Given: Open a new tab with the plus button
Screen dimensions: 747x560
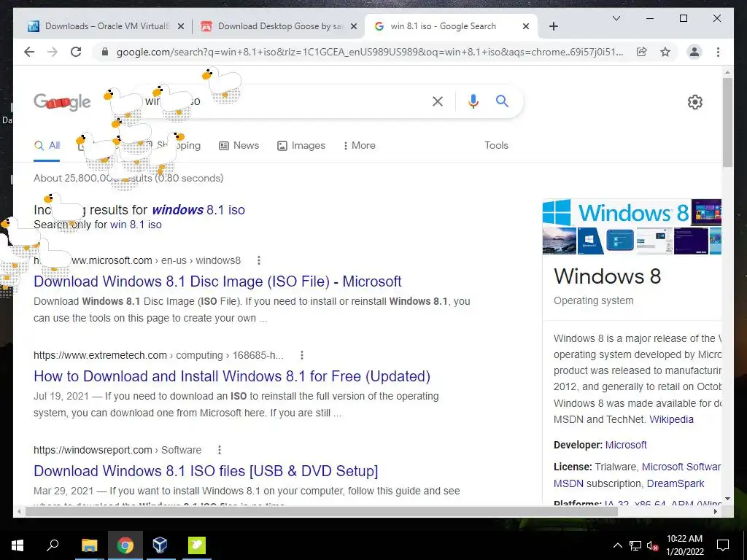Looking at the screenshot, I should pyautogui.click(x=553, y=26).
